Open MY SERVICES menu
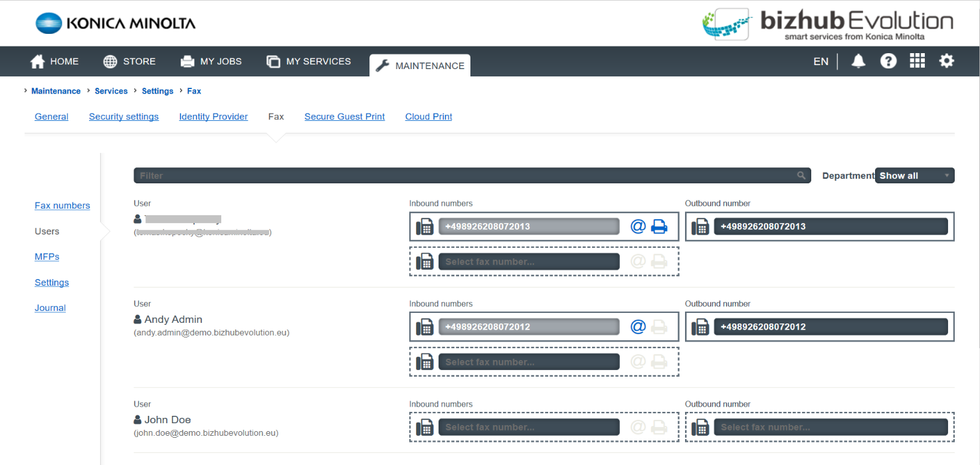 tap(309, 61)
